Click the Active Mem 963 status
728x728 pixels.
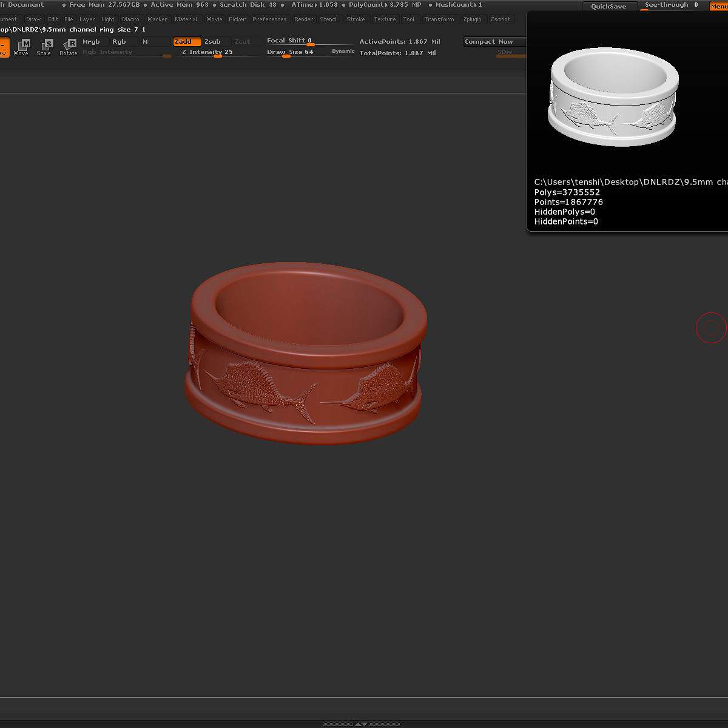[180, 5]
